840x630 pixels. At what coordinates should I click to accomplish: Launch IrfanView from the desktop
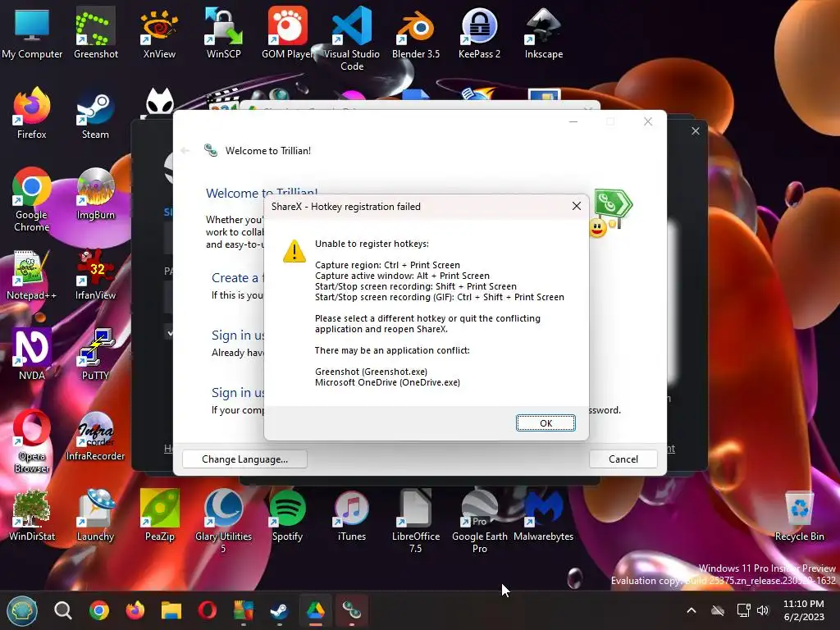coord(95,274)
